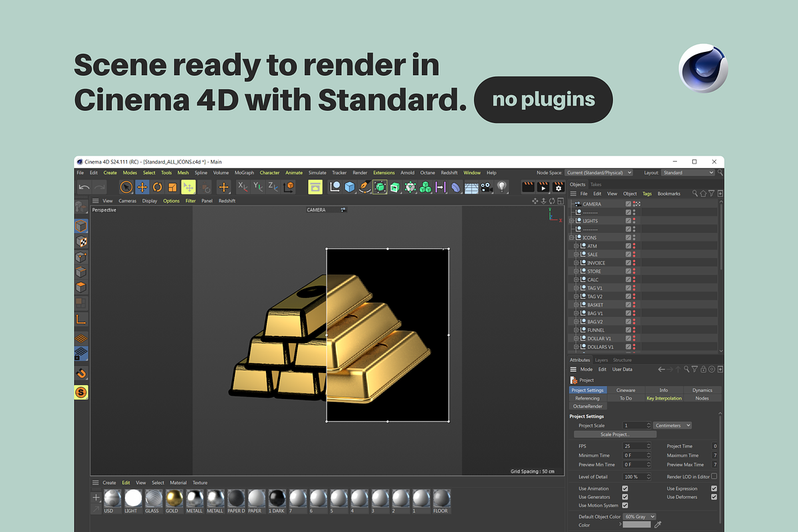The image size is (798, 532).
Task: Select the Live Selection tool
Action: [126, 188]
